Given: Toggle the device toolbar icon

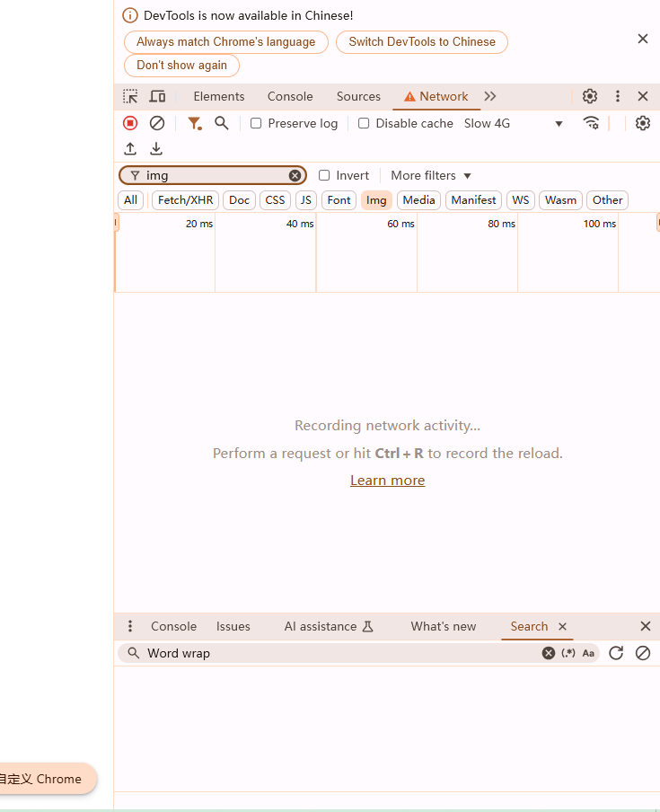Looking at the screenshot, I should click(157, 96).
